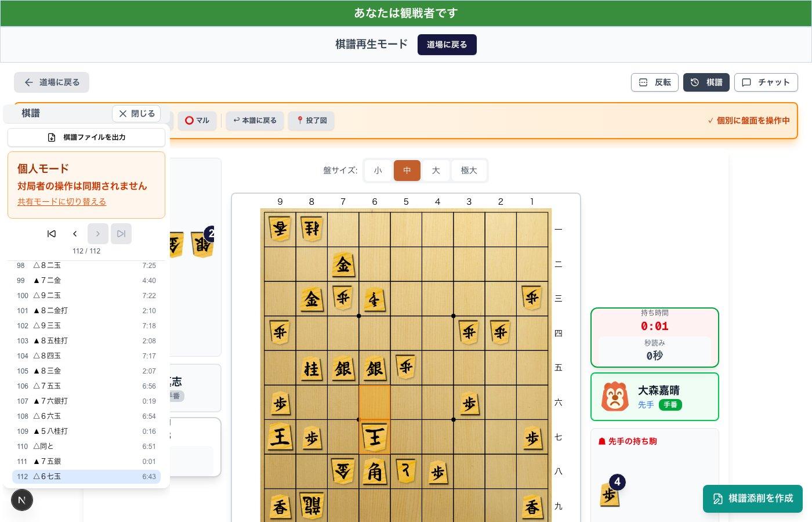Select move 111 ▲7五銀
Image resolution: width=812 pixels, height=522 pixels.
(x=86, y=462)
